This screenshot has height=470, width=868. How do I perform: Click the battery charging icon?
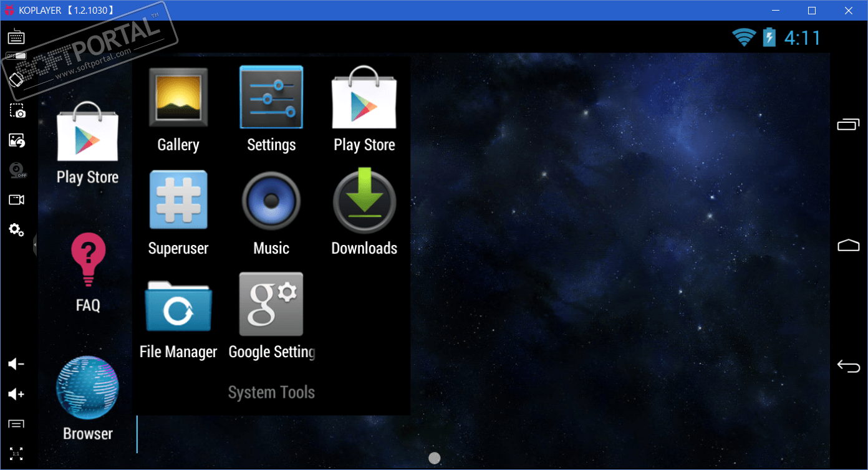[769, 37]
